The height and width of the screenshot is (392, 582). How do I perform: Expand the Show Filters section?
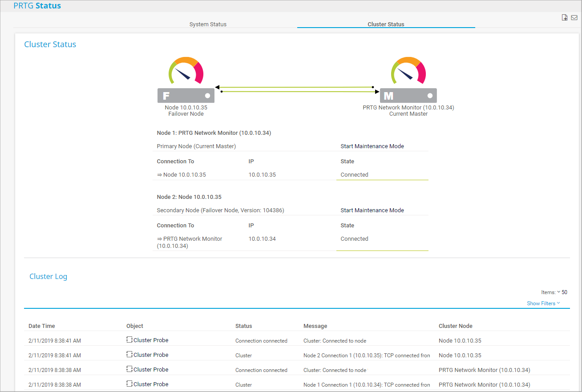(543, 303)
